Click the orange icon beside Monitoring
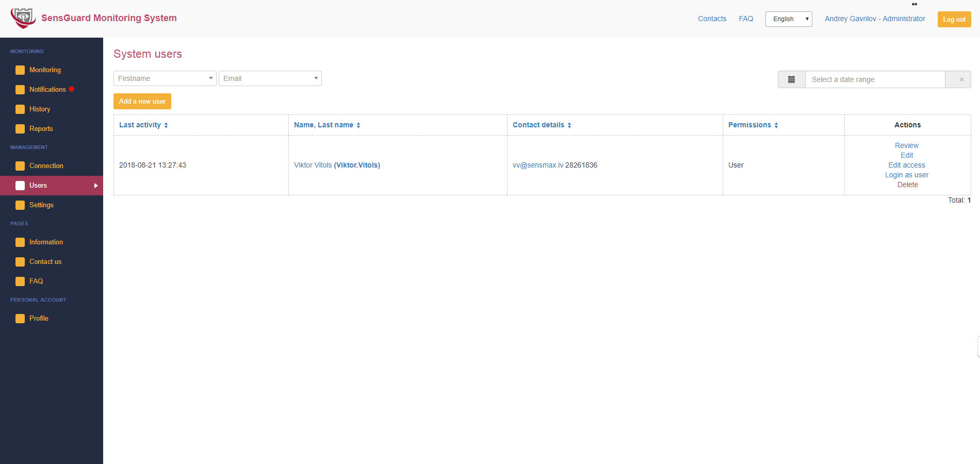980x464 pixels. 20,70
